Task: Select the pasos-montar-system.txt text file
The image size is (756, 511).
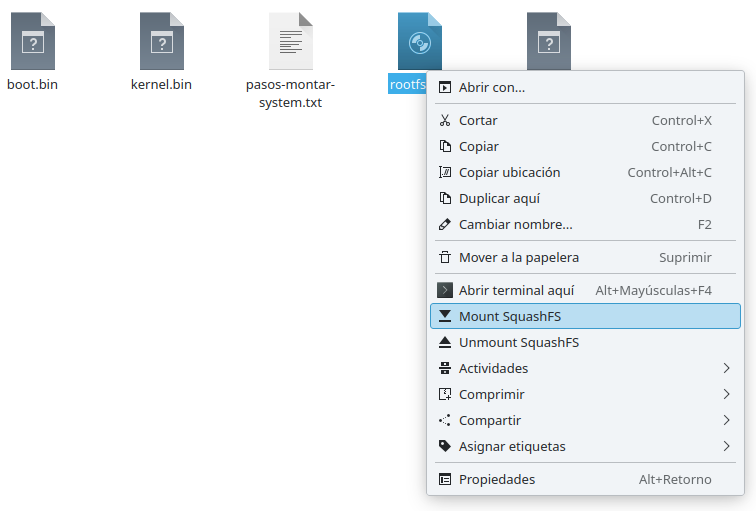Action: pyautogui.click(x=291, y=42)
